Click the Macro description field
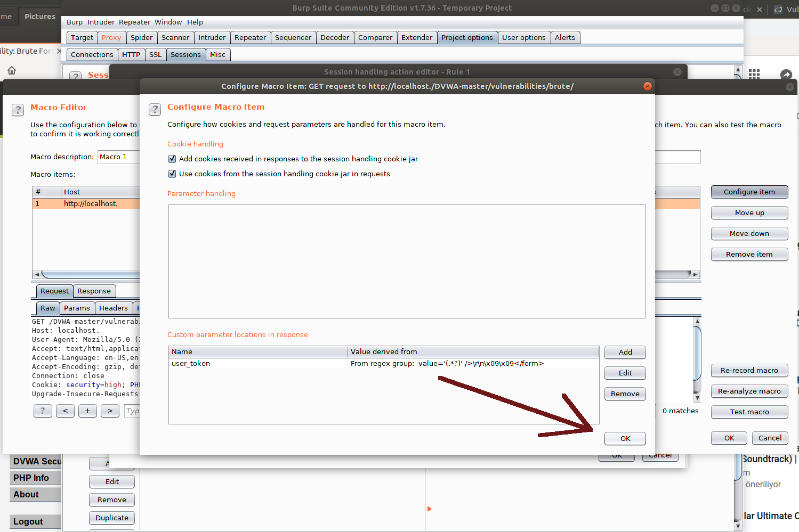Viewport: 799px width, 532px height. pyautogui.click(x=118, y=157)
